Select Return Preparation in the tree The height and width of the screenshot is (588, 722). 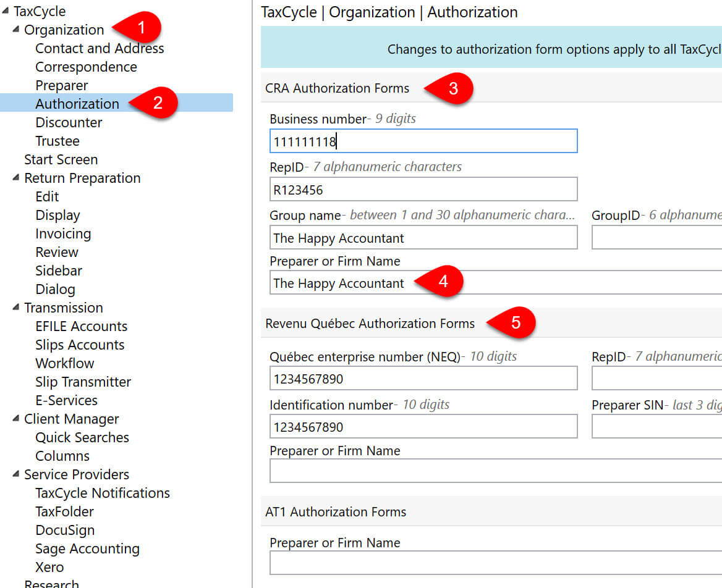[x=82, y=178]
